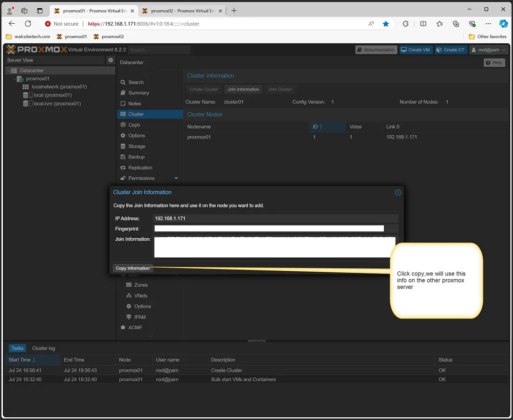Screen dimensions: 513x420
Task: Click the Create VM button
Action: coord(416,49)
